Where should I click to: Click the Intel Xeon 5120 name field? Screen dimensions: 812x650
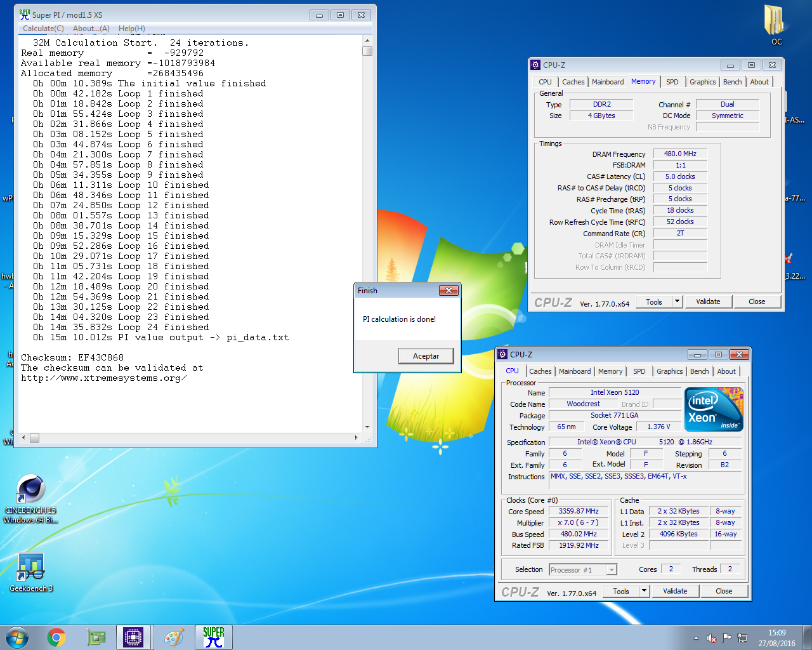pos(615,392)
